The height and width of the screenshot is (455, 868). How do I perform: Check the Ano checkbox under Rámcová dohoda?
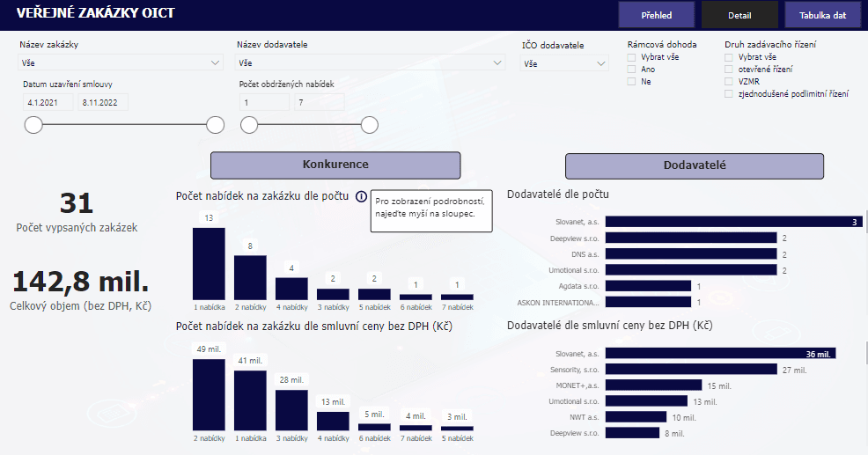tap(631, 70)
